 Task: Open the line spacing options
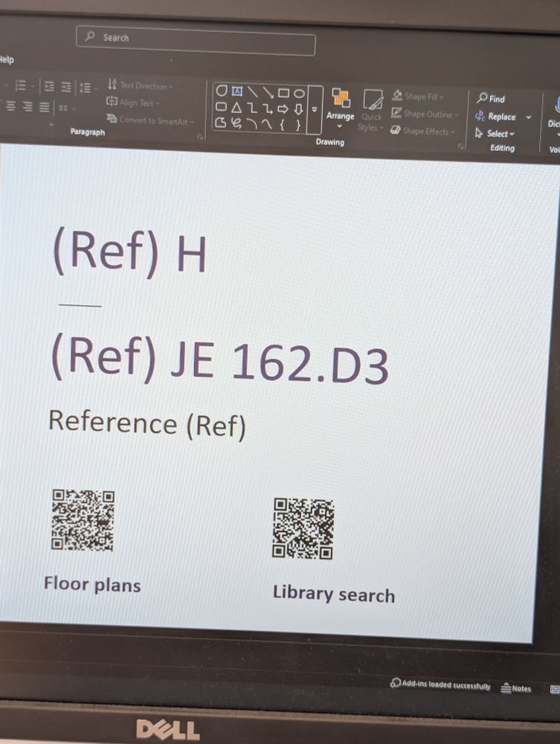pos(87,88)
